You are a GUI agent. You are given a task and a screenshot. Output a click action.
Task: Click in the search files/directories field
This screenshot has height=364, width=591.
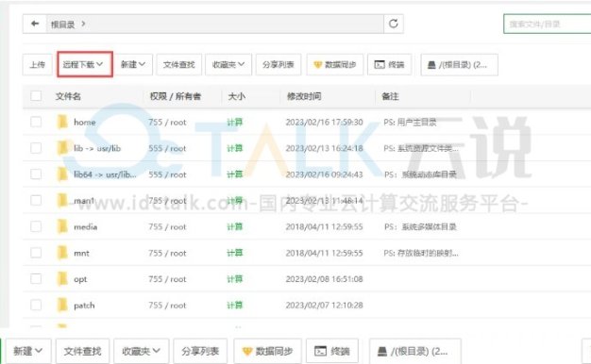[x=547, y=25]
